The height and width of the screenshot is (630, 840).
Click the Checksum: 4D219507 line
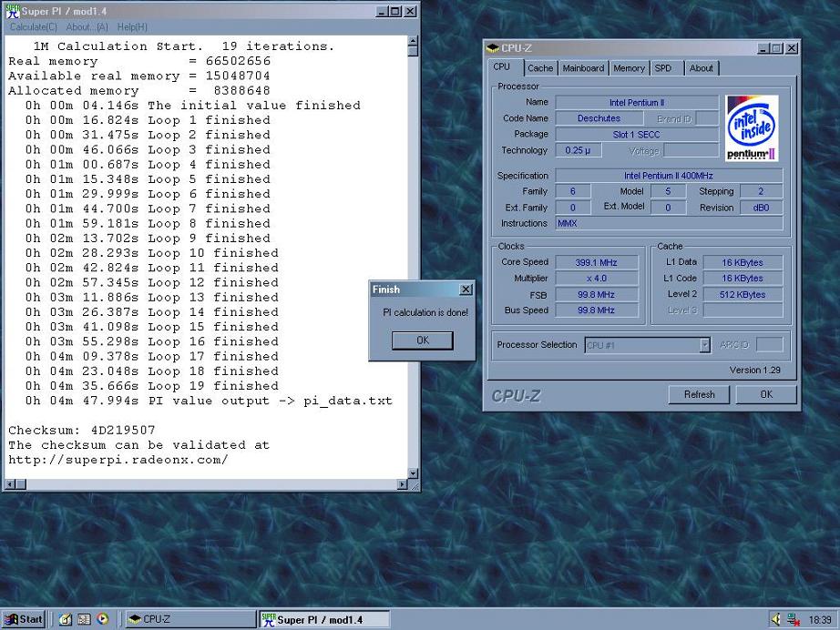(x=82, y=430)
